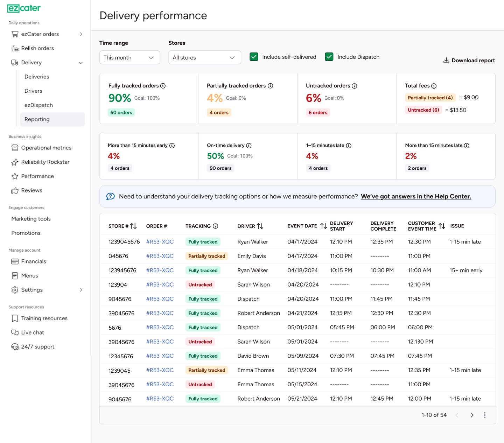Sort table by Driver column
504x443 pixels.
click(260, 226)
